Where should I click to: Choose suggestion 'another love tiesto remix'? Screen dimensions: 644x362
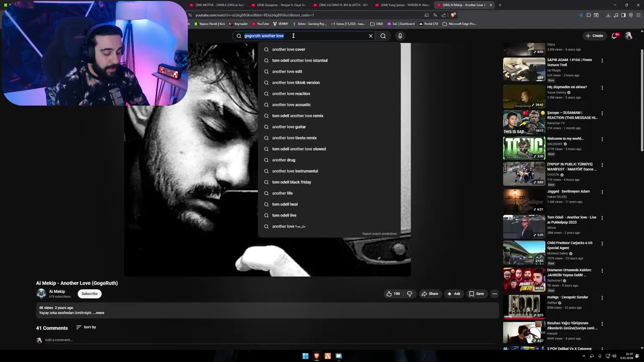pyautogui.click(x=329, y=138)
